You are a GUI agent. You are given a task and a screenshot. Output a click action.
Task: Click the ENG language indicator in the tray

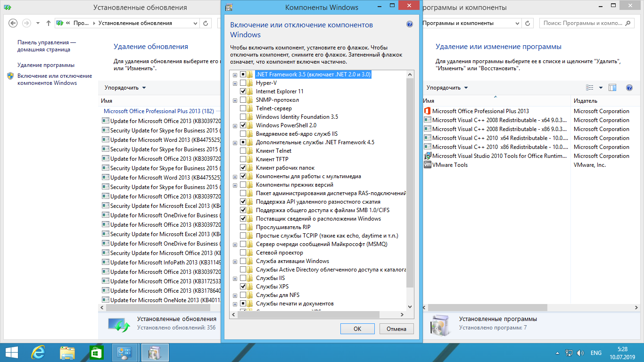pyautogui.click(x=596, y=353)
